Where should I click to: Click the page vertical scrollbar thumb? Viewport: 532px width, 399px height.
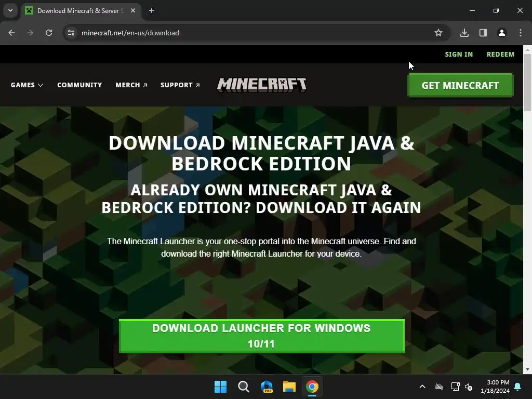tap(527, 83)
